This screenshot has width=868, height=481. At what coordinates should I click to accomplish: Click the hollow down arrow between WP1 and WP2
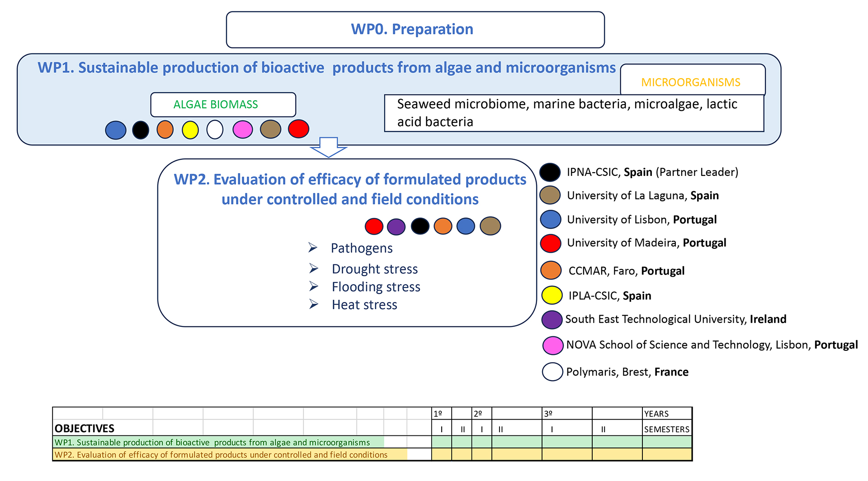pyautogui.click(x=329, y=147)
